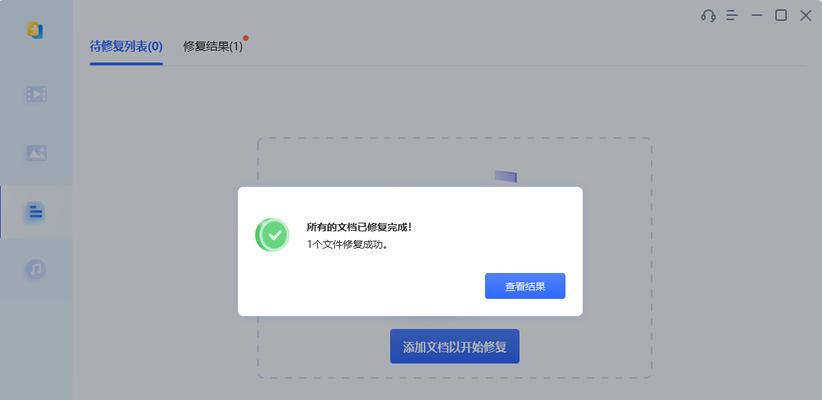Open the hamburger menu in title bar
The height and width of the screenshot is (400, 822).
(732, 16)
